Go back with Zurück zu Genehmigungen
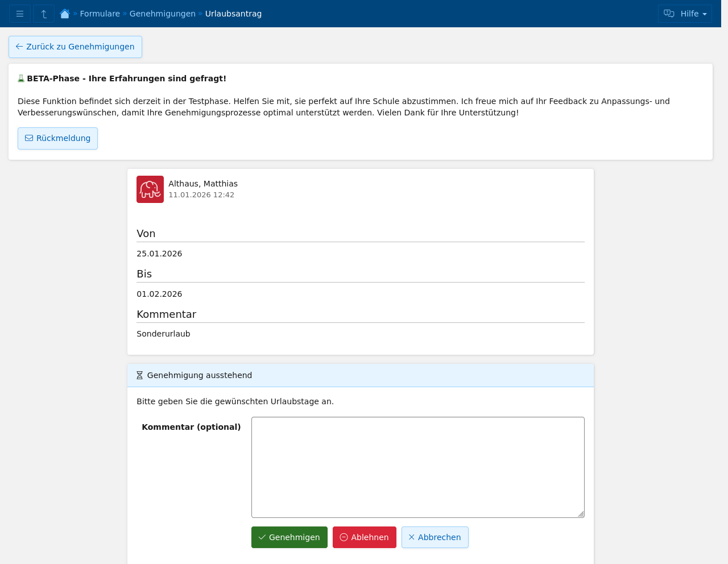728x564 pixels. click(75, 47)
